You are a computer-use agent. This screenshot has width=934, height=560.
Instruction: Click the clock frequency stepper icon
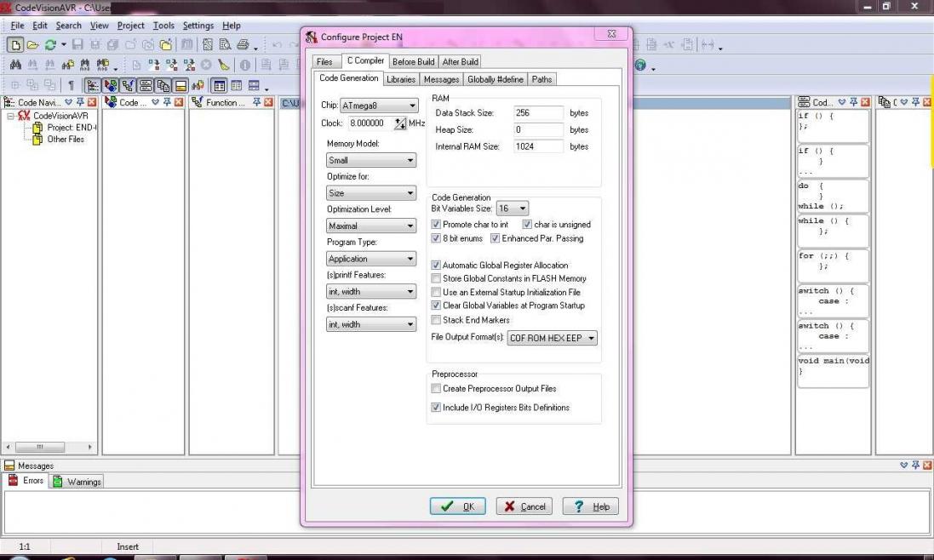[x=399, y=123]
